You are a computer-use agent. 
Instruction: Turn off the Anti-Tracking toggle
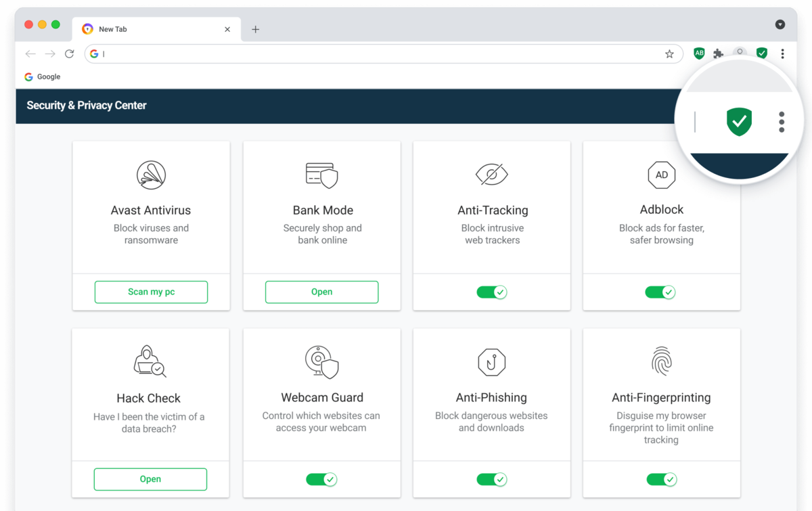tap(492, 292)
